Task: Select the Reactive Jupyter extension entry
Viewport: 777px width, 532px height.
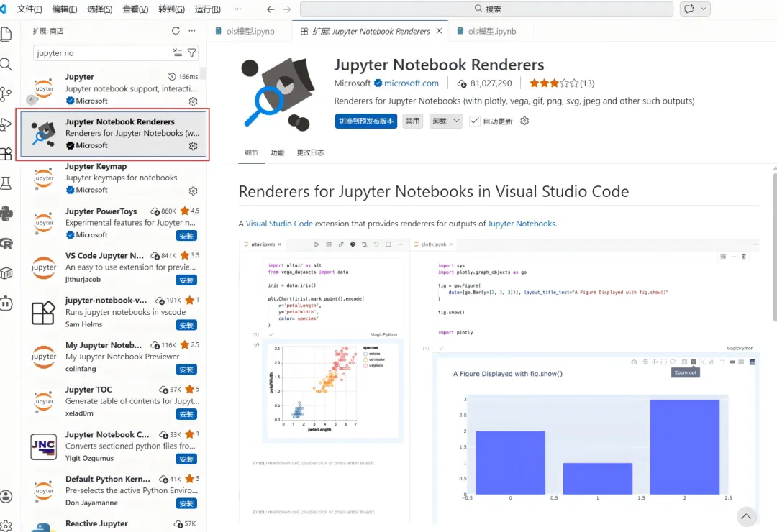Action: point(114,525)
